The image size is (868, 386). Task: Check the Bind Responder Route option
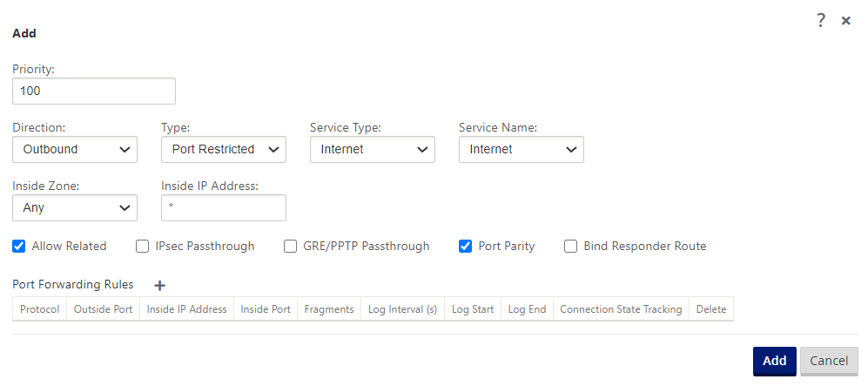(x=571, y=247)
